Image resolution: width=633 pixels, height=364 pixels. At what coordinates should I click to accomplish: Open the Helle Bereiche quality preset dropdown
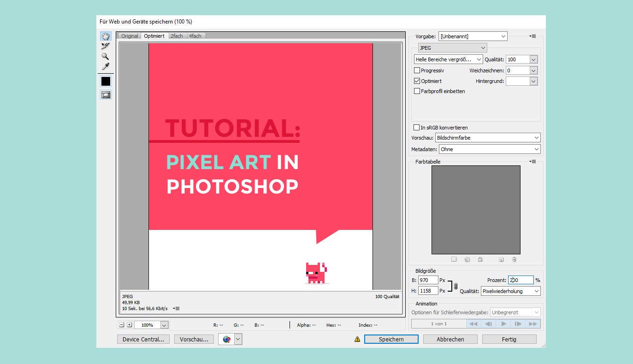448,59
